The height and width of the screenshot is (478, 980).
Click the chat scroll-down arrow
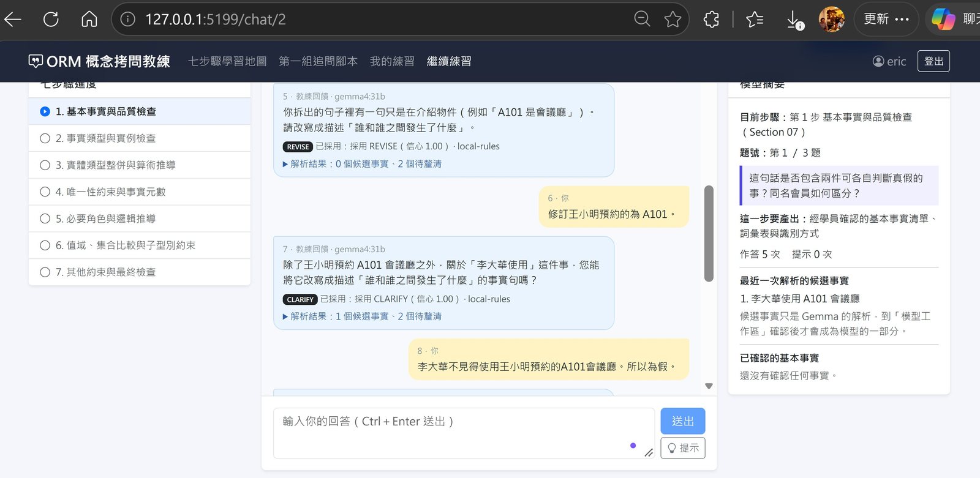(x=709, y=386)
